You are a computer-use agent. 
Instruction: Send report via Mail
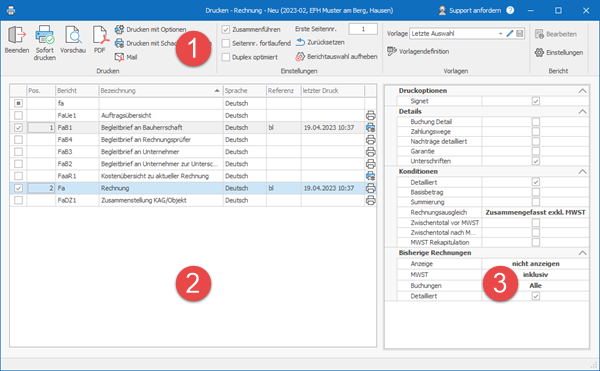[x=126, y=57]
